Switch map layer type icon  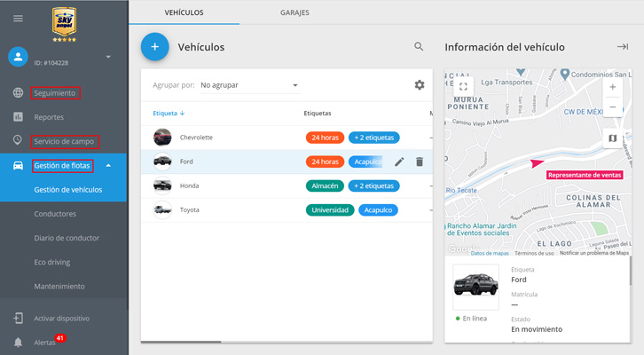[x=612, y=138]
